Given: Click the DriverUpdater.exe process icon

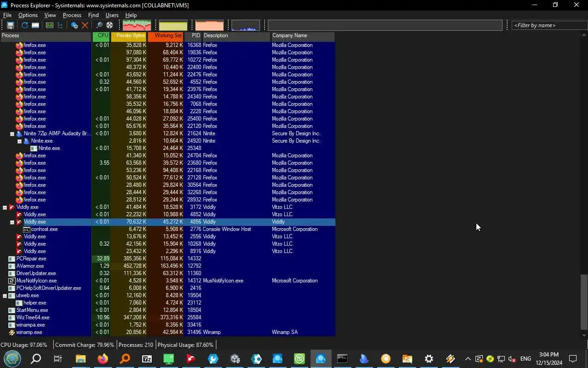Looking at the screenshot, I should point(12,273).
